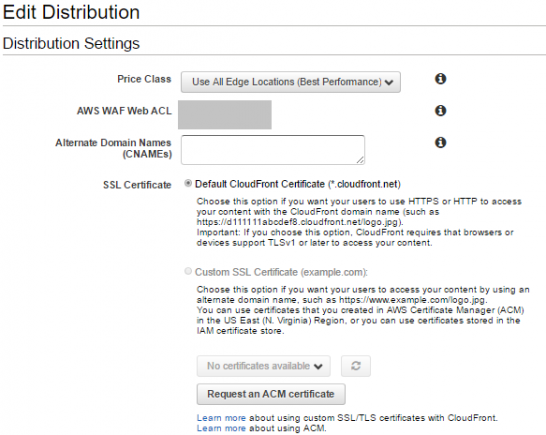Image resolution: width=546 pixels, height=435 pixels.
Task: Click the Default CloudFront Certificate label text
Action: pos(298,184)
